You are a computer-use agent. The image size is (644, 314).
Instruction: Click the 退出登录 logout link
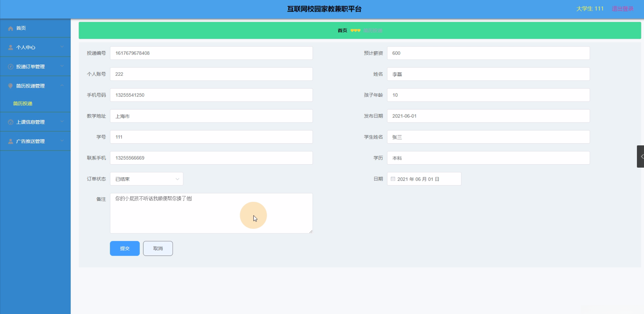622,9
